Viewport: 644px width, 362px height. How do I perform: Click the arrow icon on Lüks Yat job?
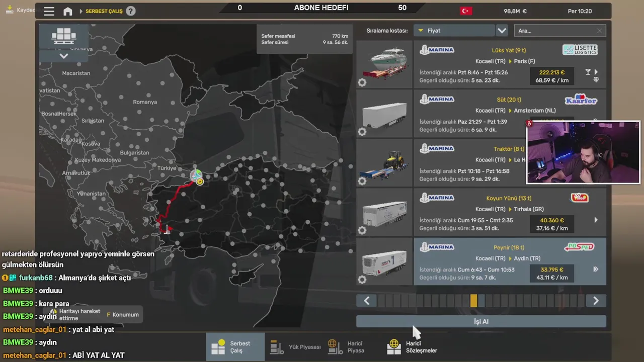pyautogui.click(x=596, y=72)
